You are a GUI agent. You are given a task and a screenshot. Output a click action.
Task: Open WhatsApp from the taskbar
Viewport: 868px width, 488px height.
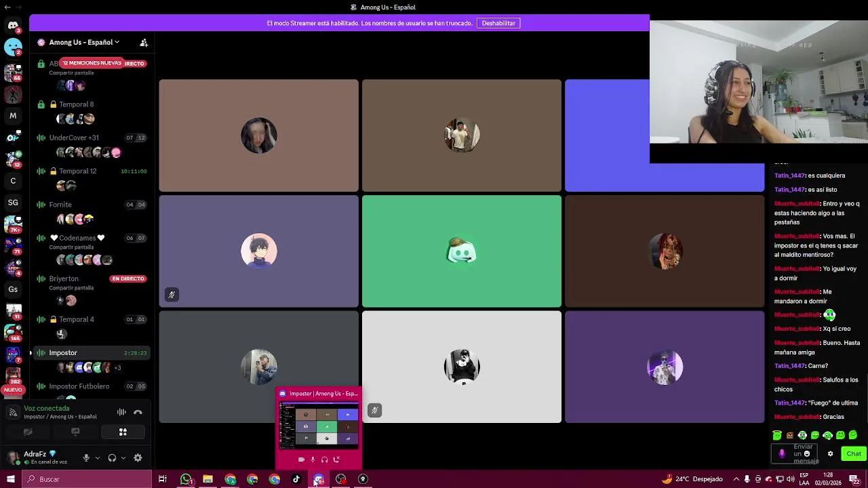(186, 479)
